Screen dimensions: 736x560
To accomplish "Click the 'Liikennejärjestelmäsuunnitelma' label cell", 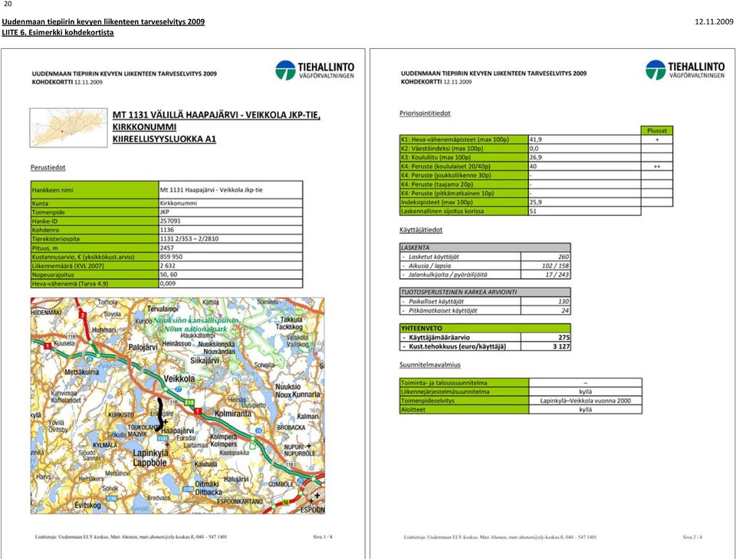I will tap(465, 391).
